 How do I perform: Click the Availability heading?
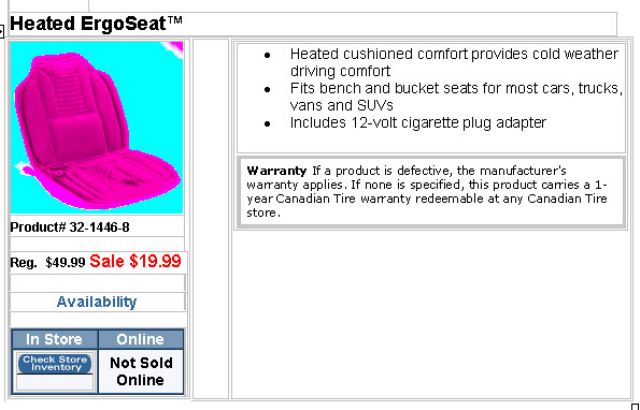tap(97, 301)
